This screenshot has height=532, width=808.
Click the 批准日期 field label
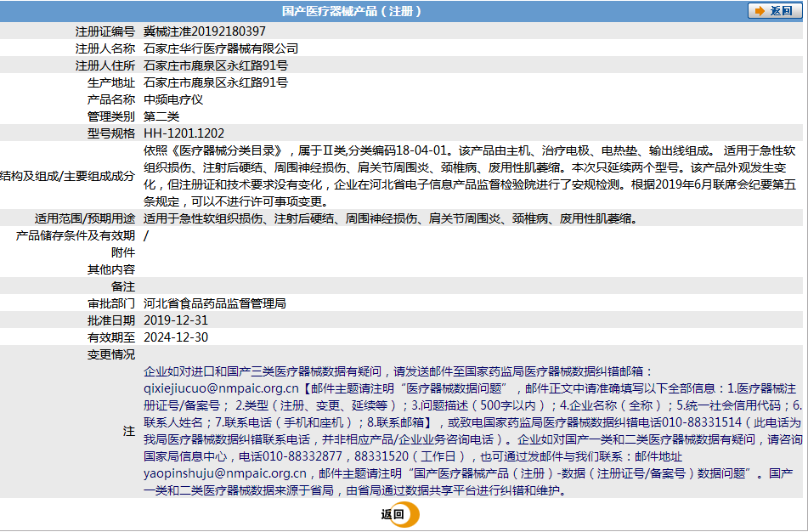coord(111,320)
